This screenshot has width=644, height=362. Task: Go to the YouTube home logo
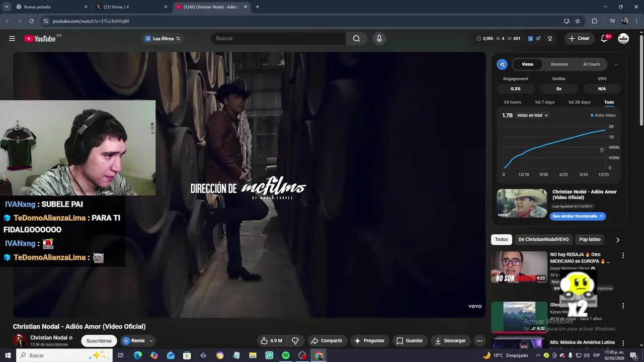pyautogui.click(x=40, y=39)
